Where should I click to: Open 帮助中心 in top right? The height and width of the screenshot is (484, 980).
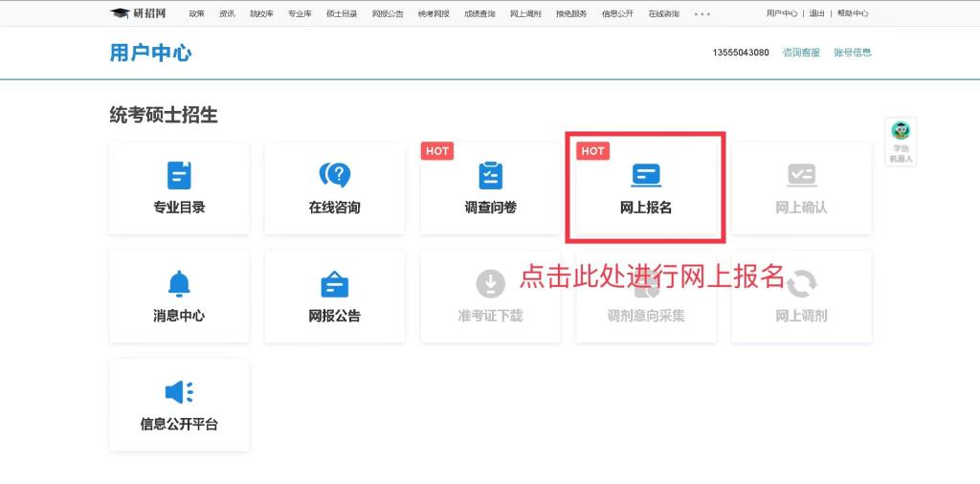[x=853, y=14]
